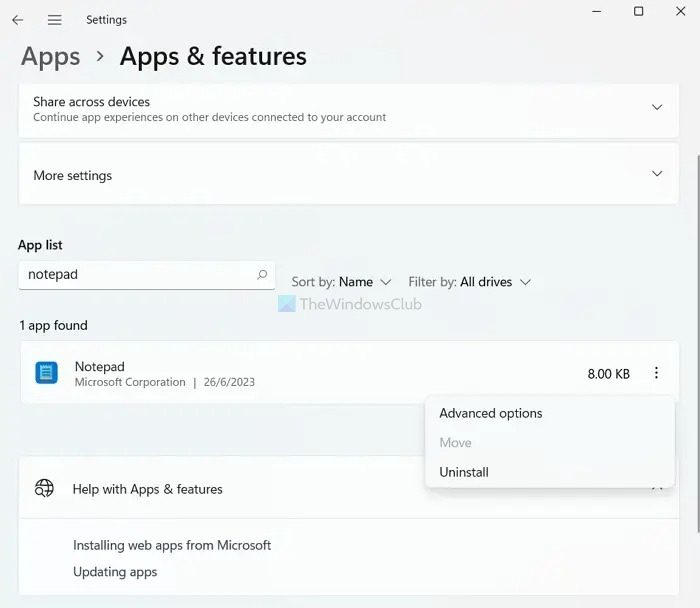Click the vertical scrollbar on the right
This screenshot has height=608, width=700.
(698, 344)
